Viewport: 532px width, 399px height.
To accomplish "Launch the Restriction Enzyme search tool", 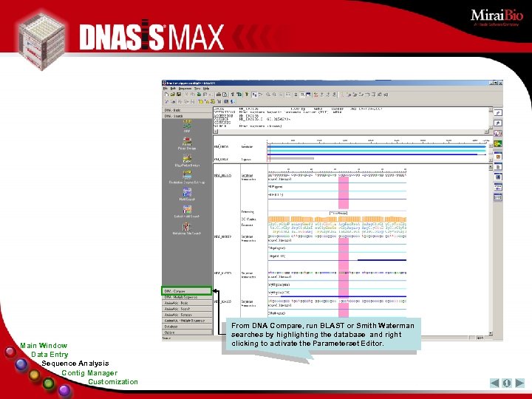I will point(187,177).
